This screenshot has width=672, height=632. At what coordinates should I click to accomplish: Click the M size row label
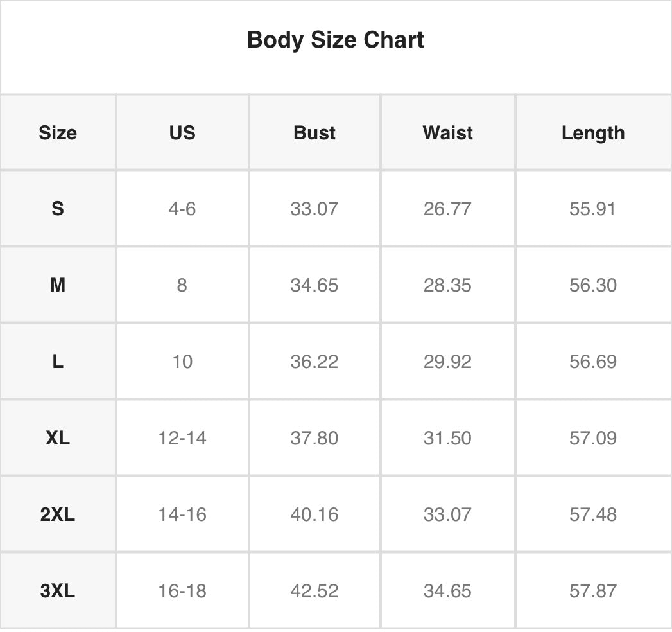point(58,285)
